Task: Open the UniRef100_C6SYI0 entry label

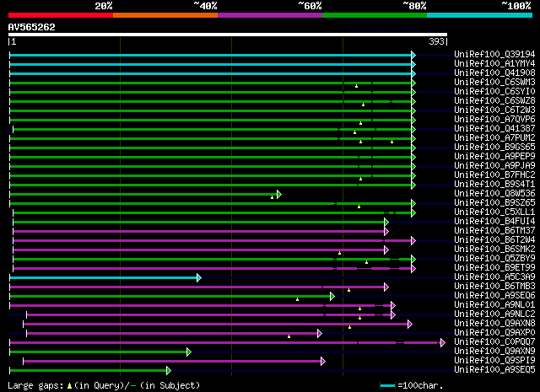Action: (494, 92)
